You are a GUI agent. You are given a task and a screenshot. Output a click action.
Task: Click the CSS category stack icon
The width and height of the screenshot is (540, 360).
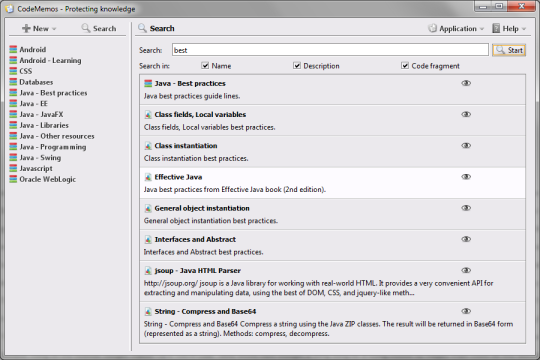tap(13, 71)
